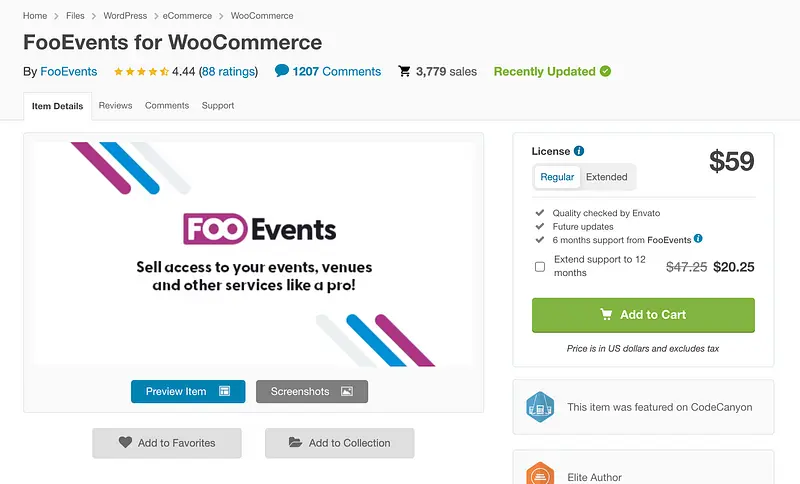Select the Regular license option

pyautogui.click(x=557, y=177)
